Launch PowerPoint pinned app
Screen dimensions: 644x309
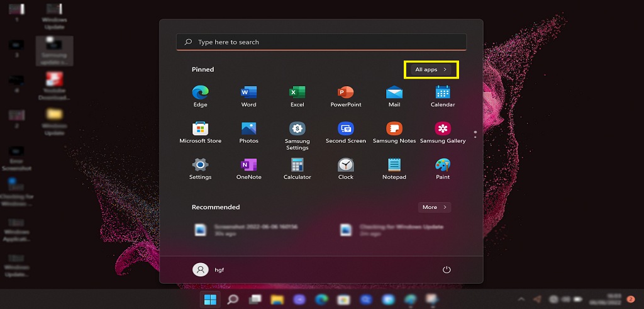coord(346,96)
